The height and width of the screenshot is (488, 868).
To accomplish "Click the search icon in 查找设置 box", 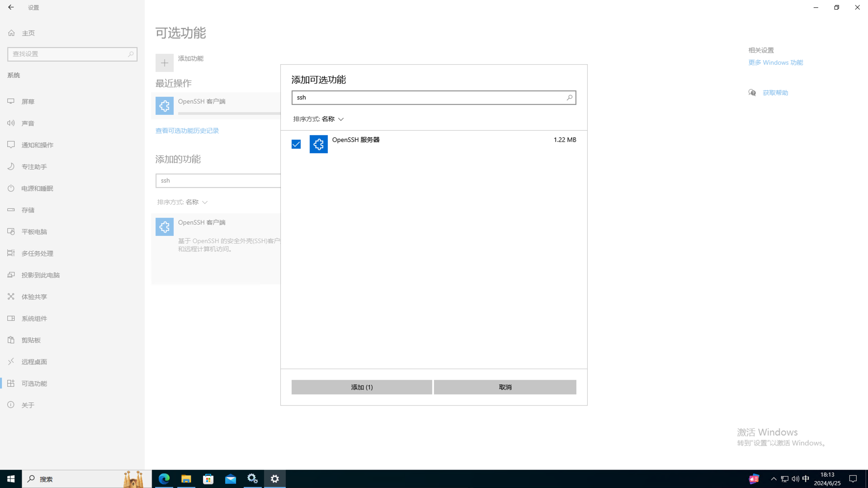I will (131, 54).
